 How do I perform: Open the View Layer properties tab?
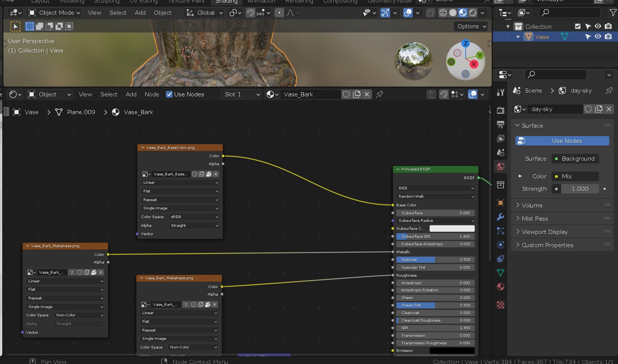point(500,138)
